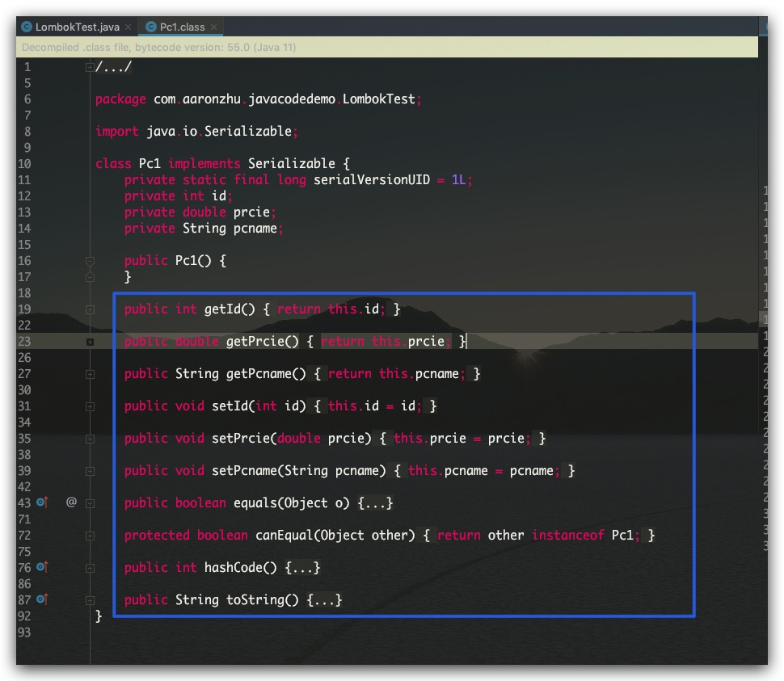The image size is (784, 681).
Task: Click the @ annotation gutter icon on line 43
Action: click(71, 502)
